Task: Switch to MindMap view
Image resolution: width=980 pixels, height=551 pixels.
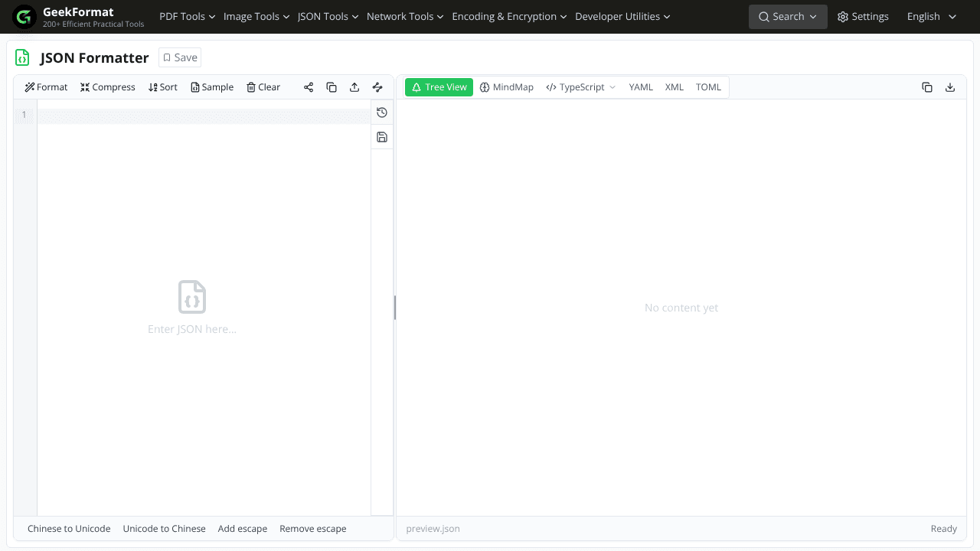Action: pos(507,87)
